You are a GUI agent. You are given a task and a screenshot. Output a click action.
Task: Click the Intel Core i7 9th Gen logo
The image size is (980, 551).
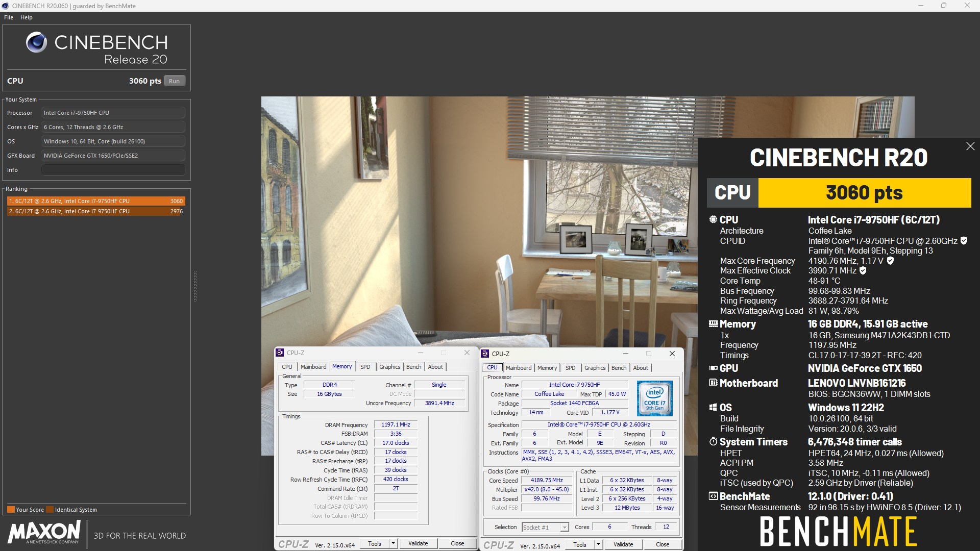tap(655, 398)
